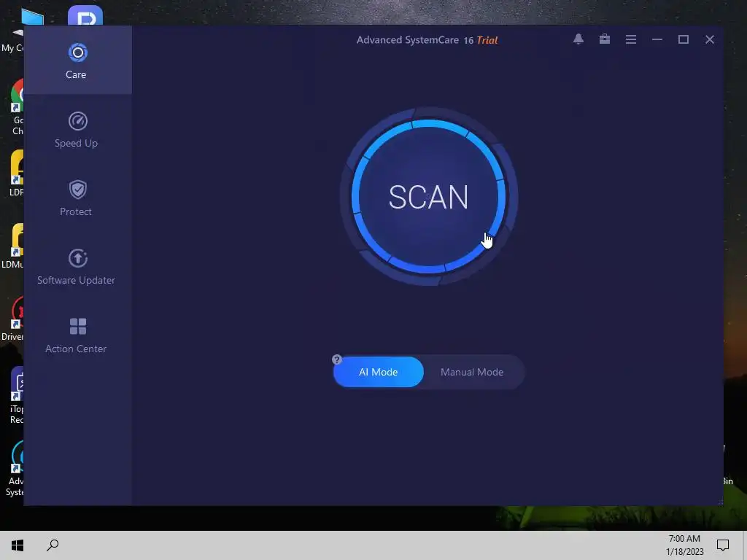Switch to Manual Mode
The height and width of the screenshot is (560, 747).
coord(472,372)
